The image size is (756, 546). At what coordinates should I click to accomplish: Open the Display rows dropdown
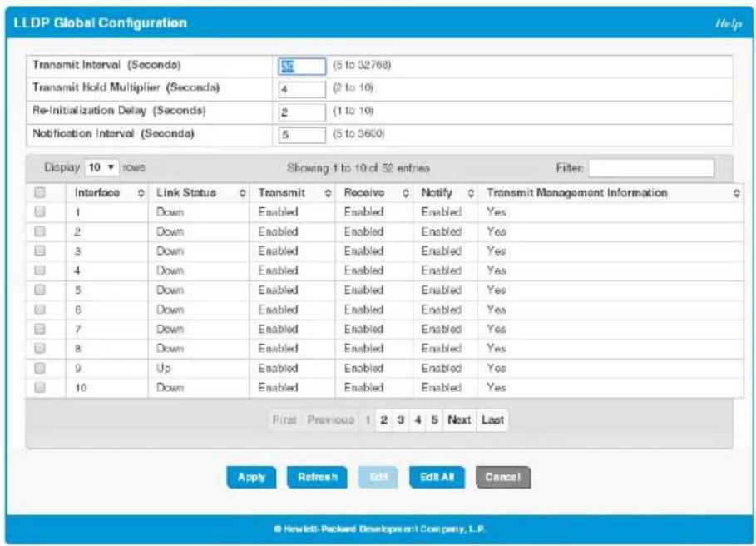(x=101, y=167)
